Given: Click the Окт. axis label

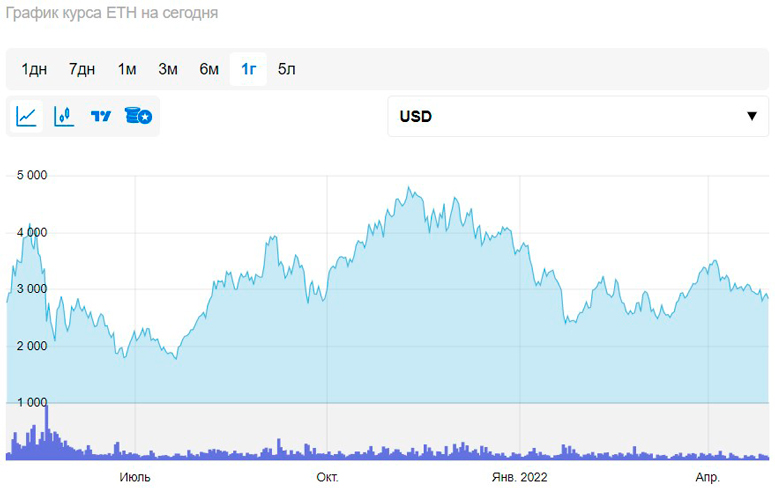Looking at the screenshot, I should 328,477.
